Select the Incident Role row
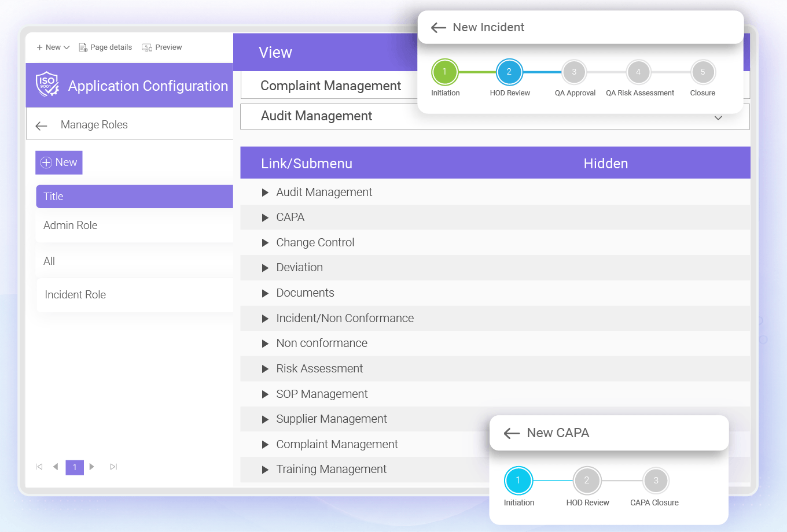Viewport: 787px width, 532px height. click(x=134, y=295)
